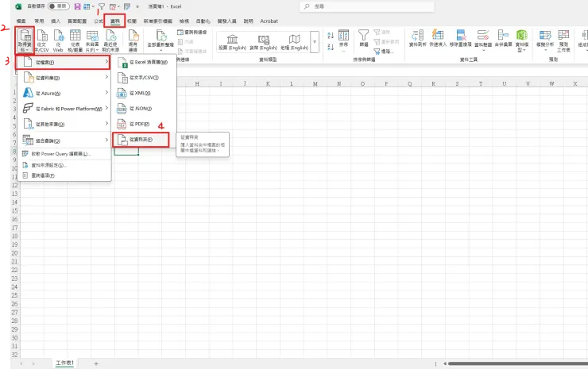Expand the From Other Sources submenu item
Viewport: 588px width, 369px height.
64,124
